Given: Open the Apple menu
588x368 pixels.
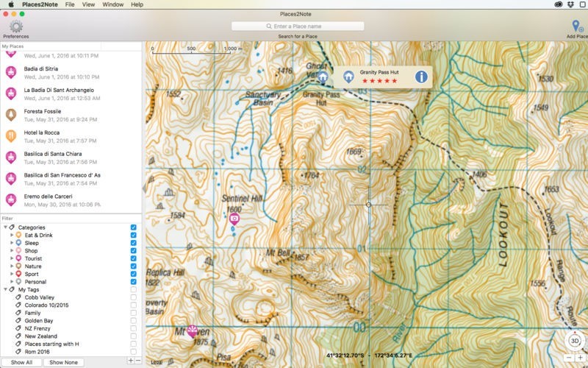Looking at the screenshot, I should pos(11,4).
